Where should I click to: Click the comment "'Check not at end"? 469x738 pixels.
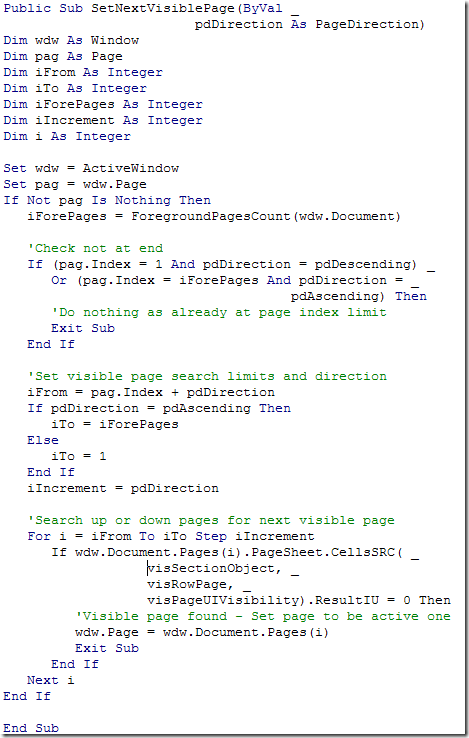click(x=95, y=248)
